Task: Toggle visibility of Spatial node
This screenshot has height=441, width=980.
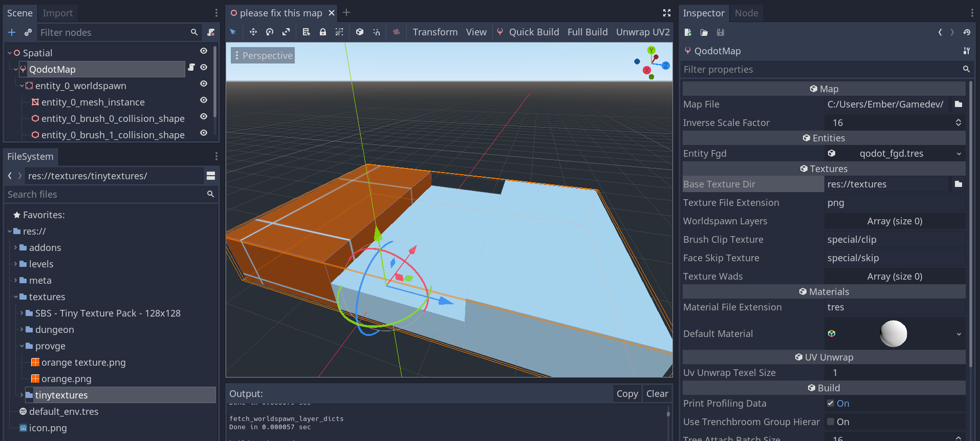Action: click(x=204, y=51)
